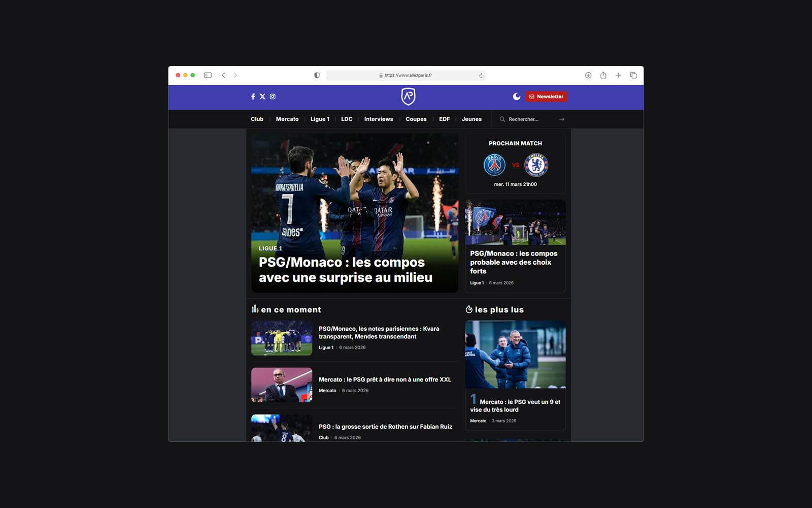Open the Facebook social icon

[253, 97]
